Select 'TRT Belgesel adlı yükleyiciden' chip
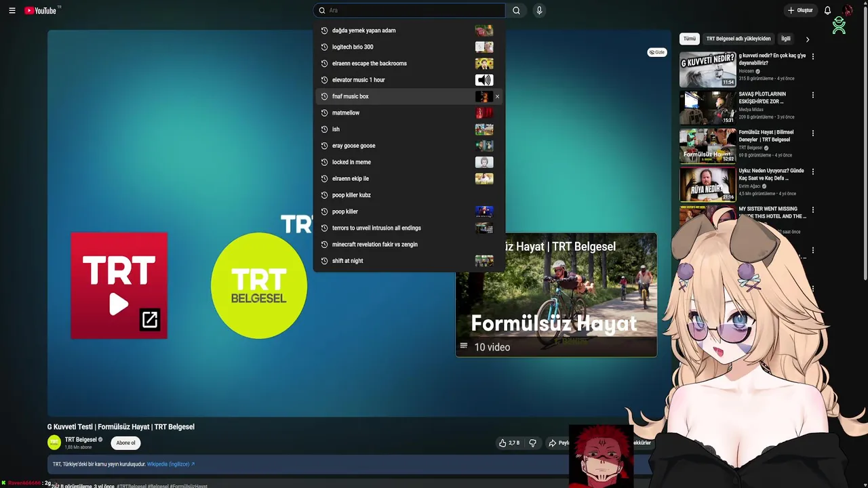Viewport: 868px width, 488px height. [738, 39]
